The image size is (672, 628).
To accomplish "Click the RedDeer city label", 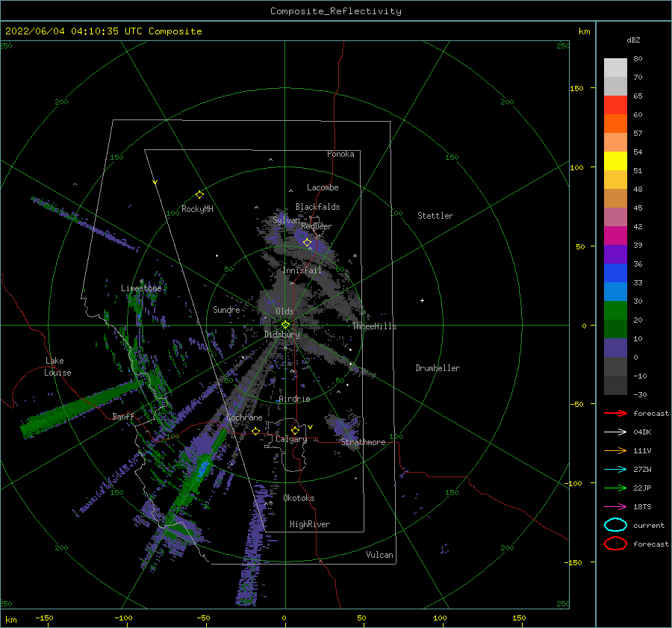I will (x=317, y=226).
